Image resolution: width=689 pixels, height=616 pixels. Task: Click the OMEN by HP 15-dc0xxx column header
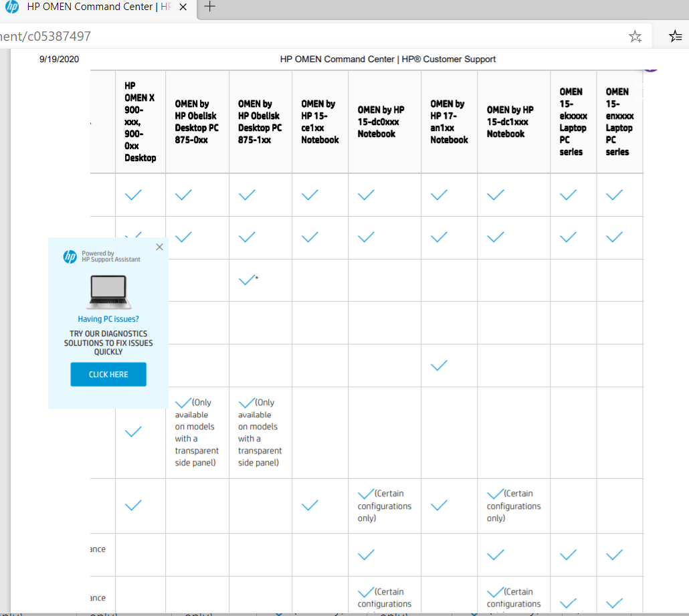click(383, 120)
